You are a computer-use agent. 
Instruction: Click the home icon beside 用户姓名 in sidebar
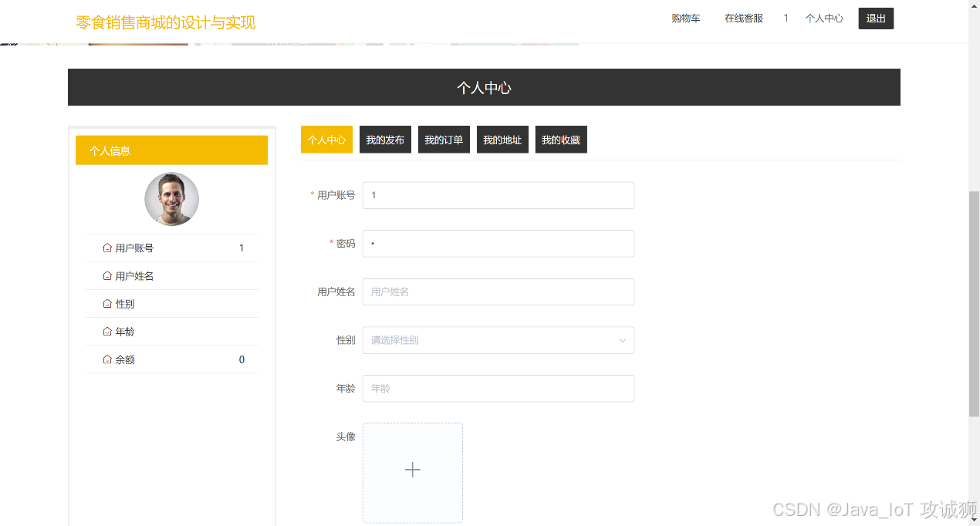(107, 275)
